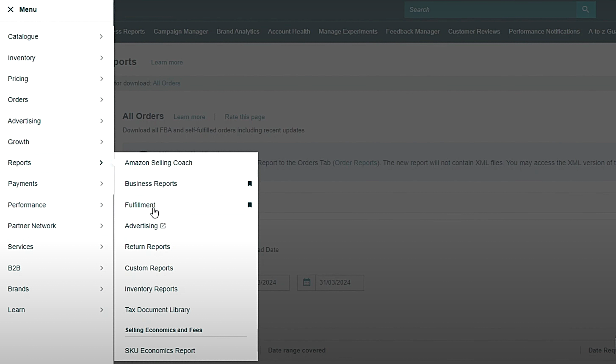
Task: Click the Date range covered column header
Action: (297, 350)
